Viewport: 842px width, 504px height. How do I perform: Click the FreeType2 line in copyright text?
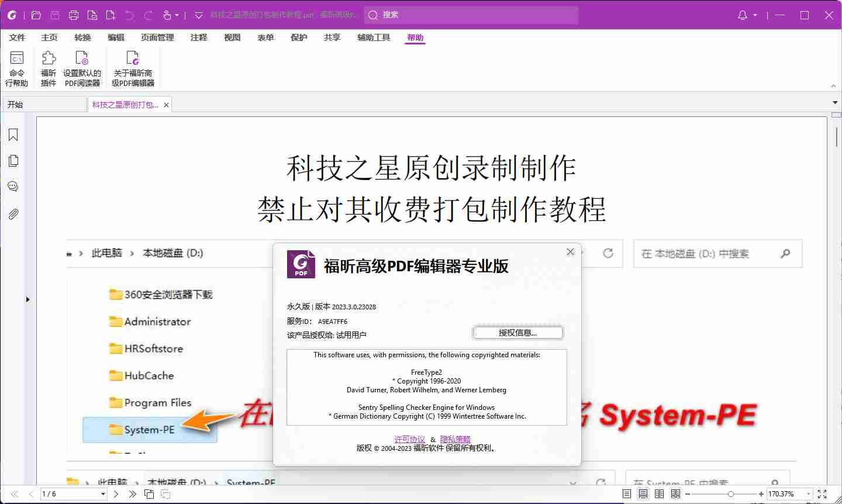[x=426, y=372]
